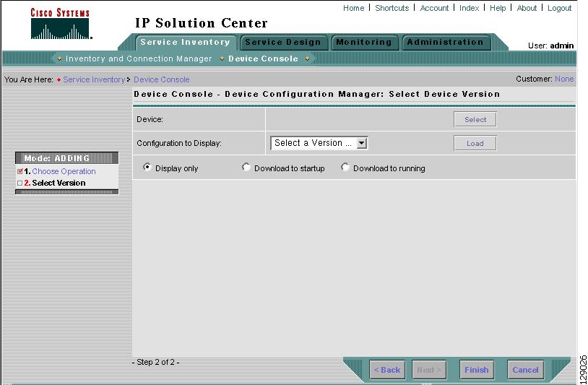The image size is (588, 385).
Task: Click Configuration to Display label
Action: coord(179,143)
